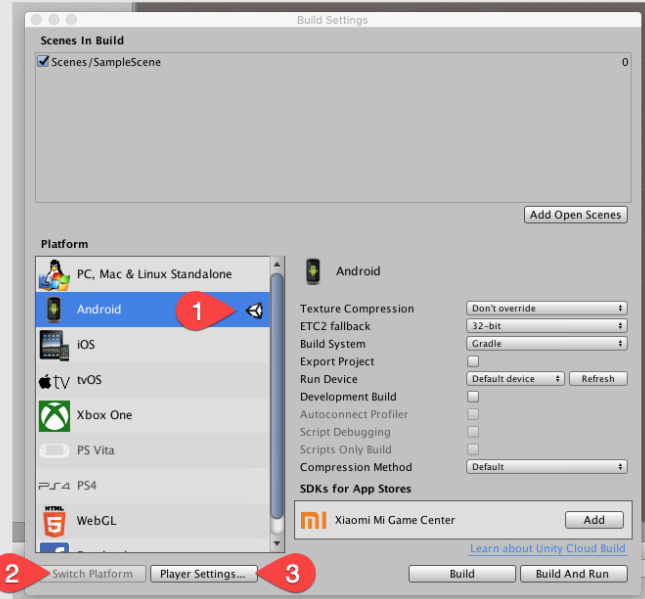Click the cut-off Facebook platform icon
This screenshot has width=645, height=599.
point(54,547)
